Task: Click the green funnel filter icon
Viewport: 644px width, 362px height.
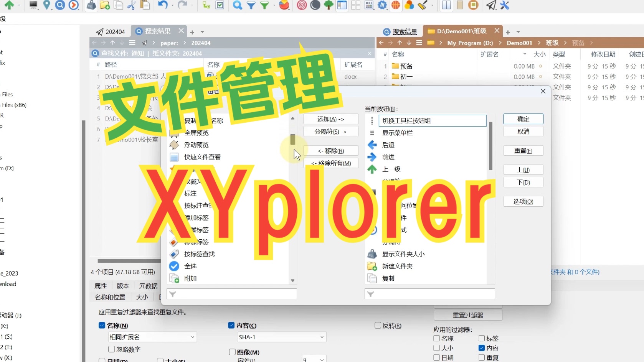Action: 264,5
